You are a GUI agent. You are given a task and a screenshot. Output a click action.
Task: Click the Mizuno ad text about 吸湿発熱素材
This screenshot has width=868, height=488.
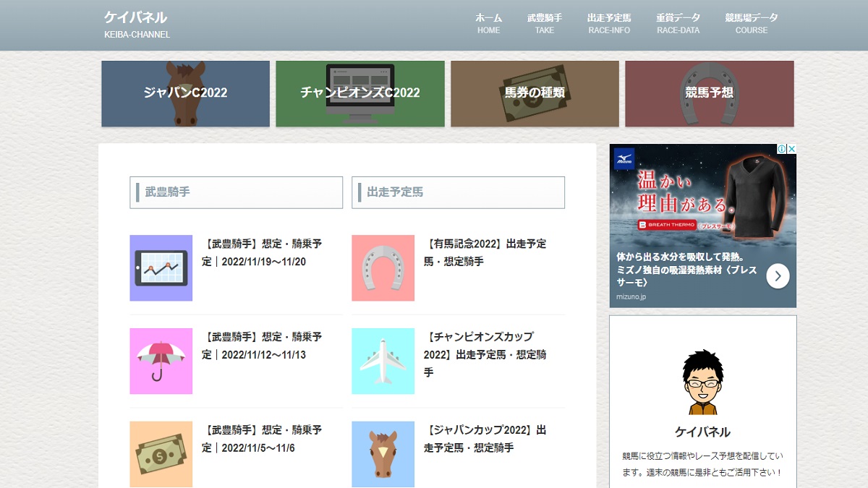pos(686,269)
